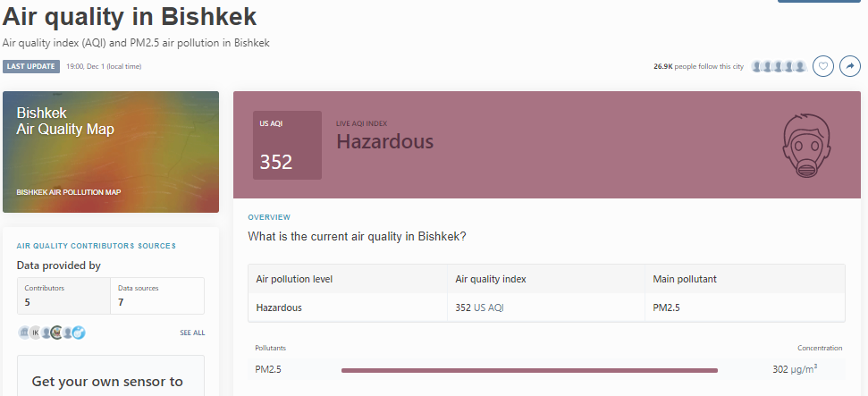
Task: Click the eagle seal contributor avatar
Action: (56, 333)
